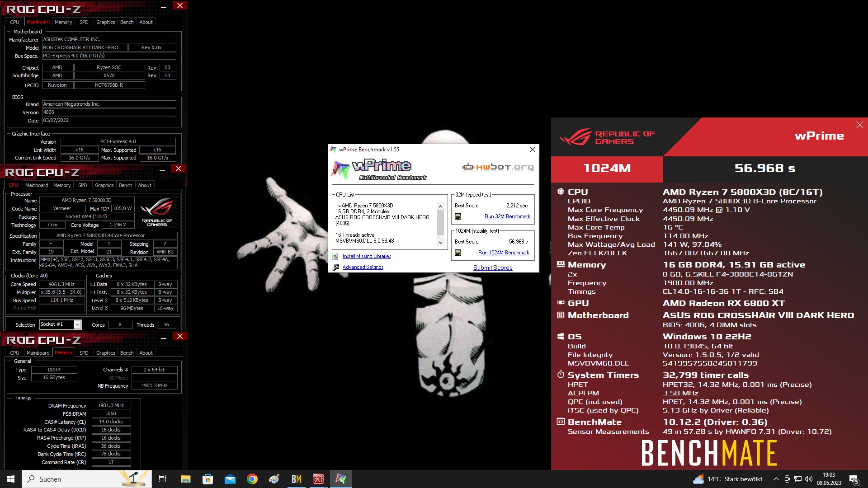Open the Bench tab in the top CPU-Z window
The image size is (868, 488).
coord(127,22)
